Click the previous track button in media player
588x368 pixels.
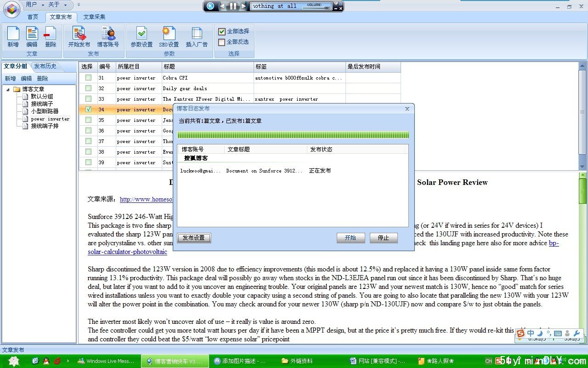pyautogui.click(x=223, y=6)
